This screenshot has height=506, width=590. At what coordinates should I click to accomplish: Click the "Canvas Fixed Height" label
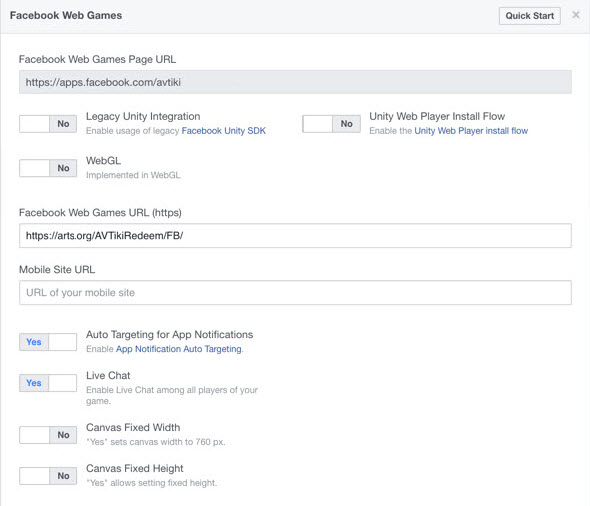(x=135, y=468)
